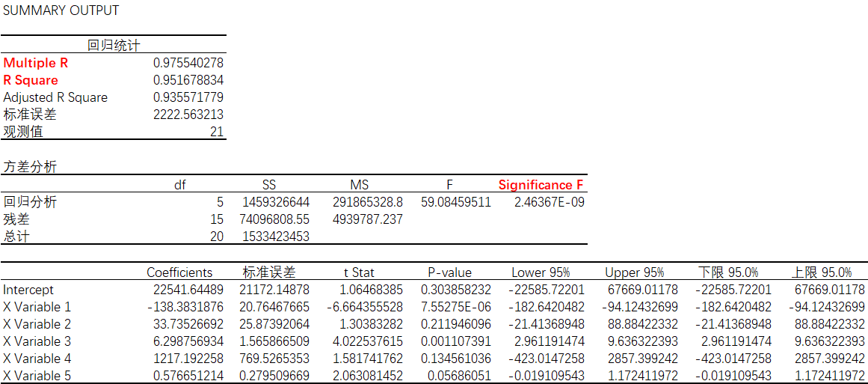Select coefficient 0.576651214
The image size is (868, 384).
click(188, 375)
